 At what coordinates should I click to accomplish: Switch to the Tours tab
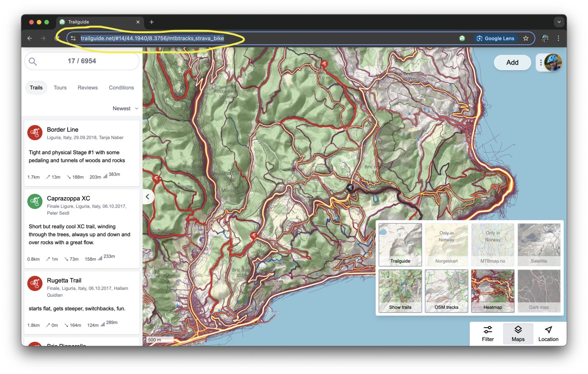[60, 87]
